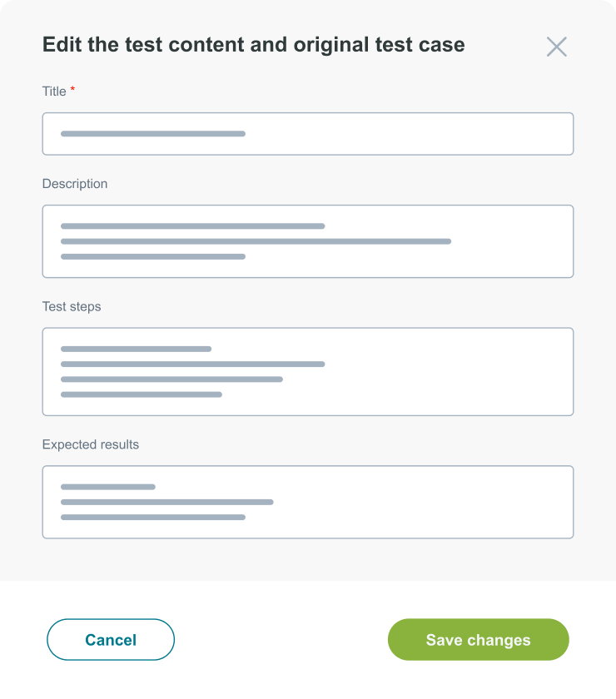The width and height of the screenshot is (616, 699).
Task: Click inside the Title input field
Action: (x=308, y=133)
